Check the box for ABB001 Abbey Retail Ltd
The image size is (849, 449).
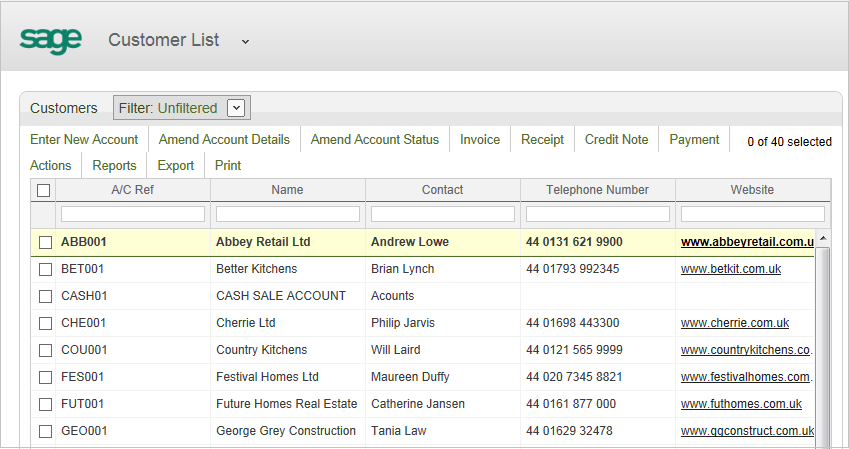[x=45, y=242]
